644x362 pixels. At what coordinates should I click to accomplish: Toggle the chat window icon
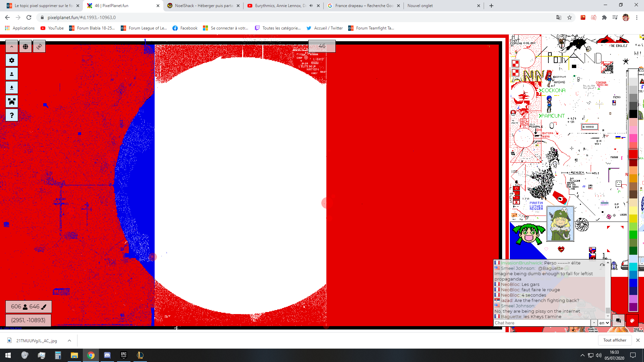click(x=618, y=321)
